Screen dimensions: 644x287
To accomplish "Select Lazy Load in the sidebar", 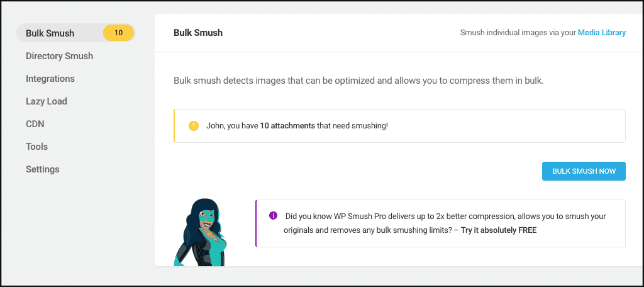I will pyautogui.click(x=47, y=101).
